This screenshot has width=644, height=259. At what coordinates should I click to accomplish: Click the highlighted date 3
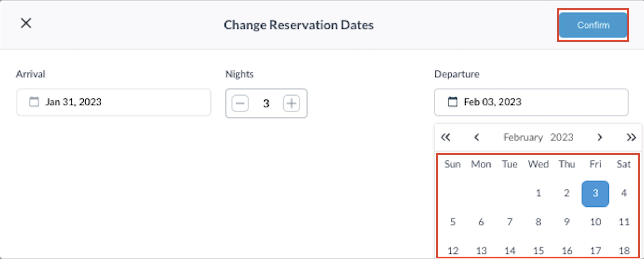pos(595,193)
